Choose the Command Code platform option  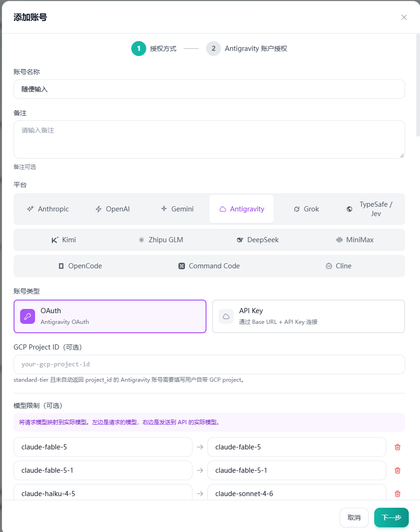pyautogui.click(x=209, y=266)
